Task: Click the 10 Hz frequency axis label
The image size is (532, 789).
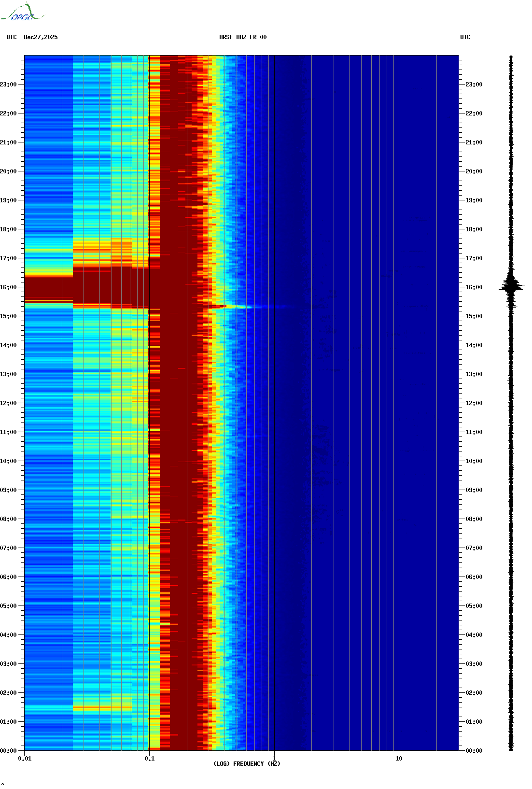Action: click(399, 759)
